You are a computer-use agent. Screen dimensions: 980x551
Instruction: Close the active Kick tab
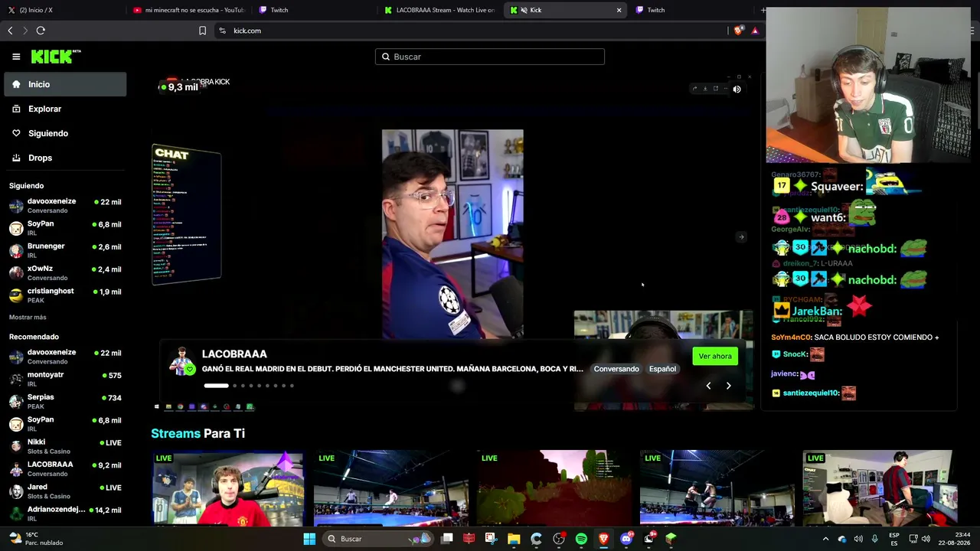point(619,10)
